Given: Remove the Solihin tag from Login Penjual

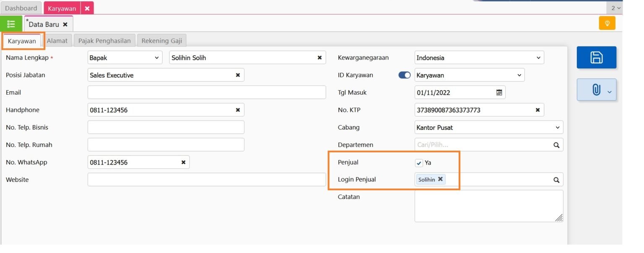Looking at the screenshot, I should [440, 179].
